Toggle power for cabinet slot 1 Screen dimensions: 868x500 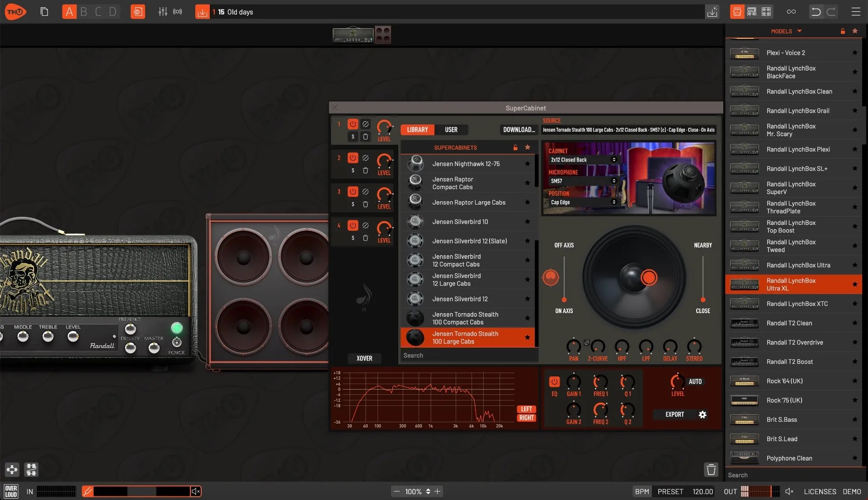point(353,124)
